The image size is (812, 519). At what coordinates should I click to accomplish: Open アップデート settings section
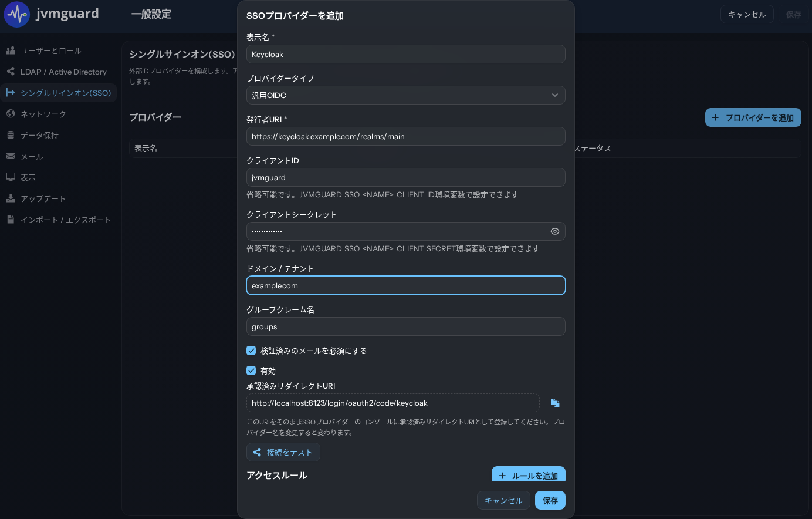point(59,198)
